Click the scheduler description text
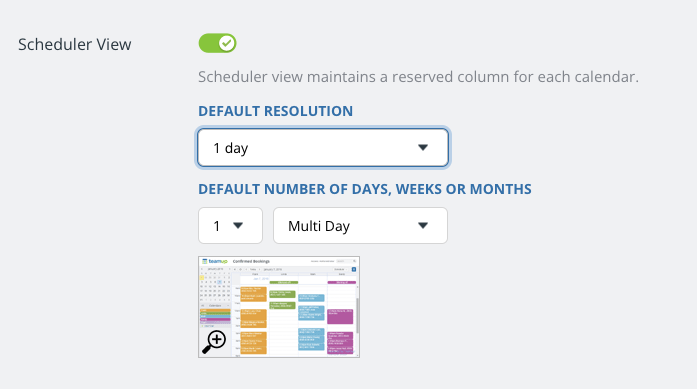This screenshot has width=697, height=389. [x=418, y=77]
